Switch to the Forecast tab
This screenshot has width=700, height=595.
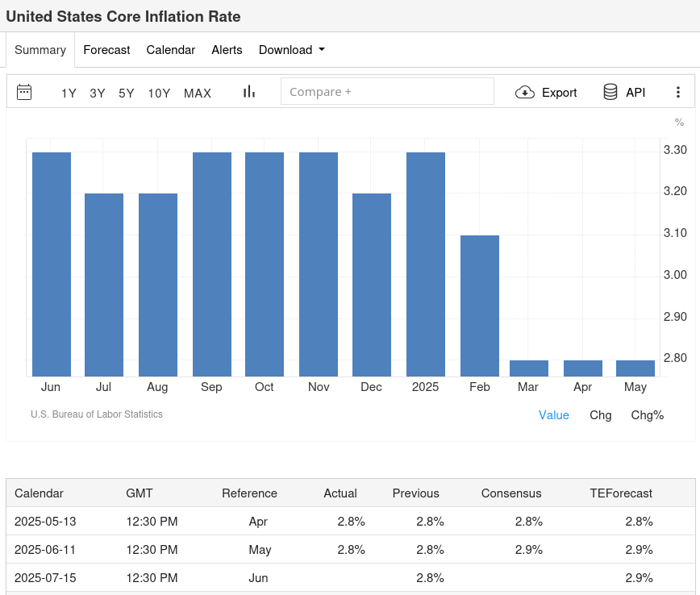[x=106, y=50]
